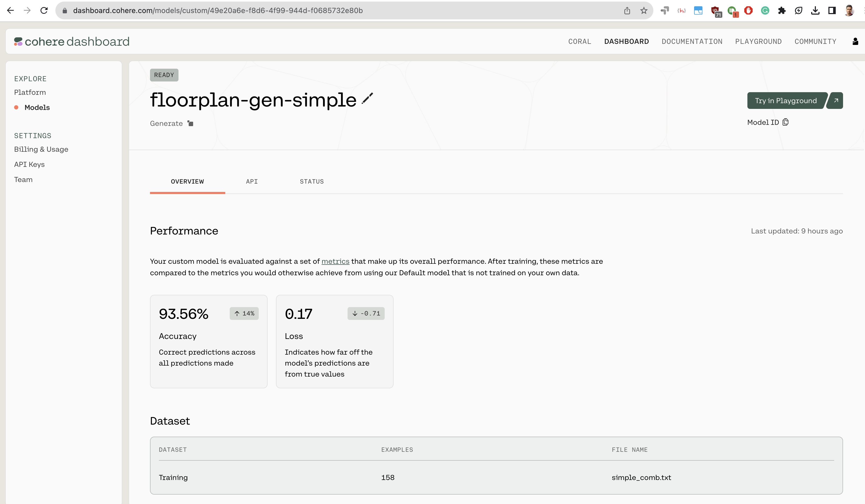Click the browser share icon in address bar

click(627, 11)
